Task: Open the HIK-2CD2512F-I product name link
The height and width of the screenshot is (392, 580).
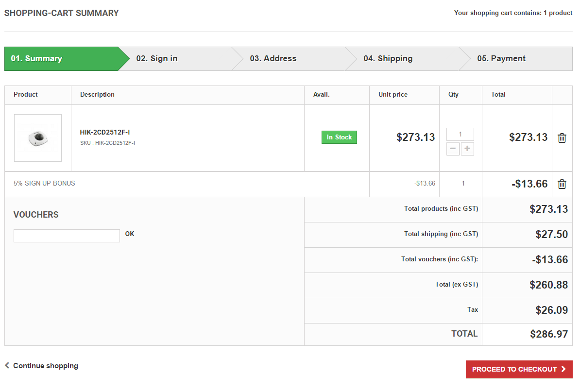Action: (105, 132)
